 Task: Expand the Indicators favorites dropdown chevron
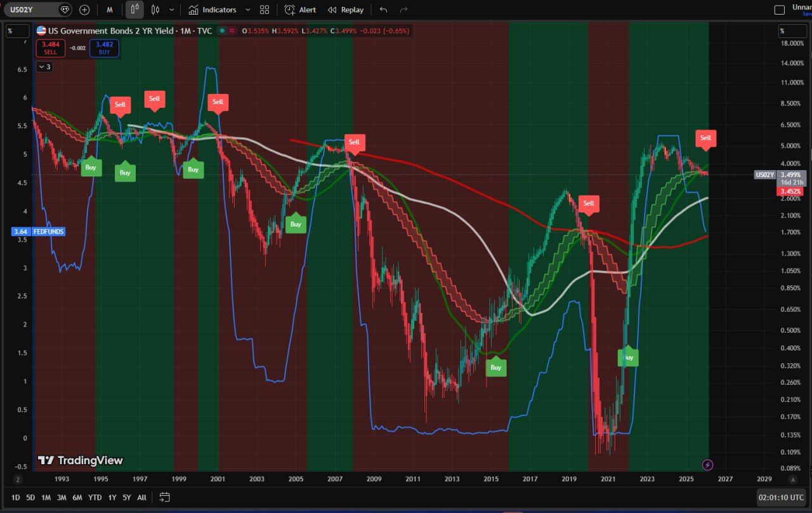click(x=247, y=10)
